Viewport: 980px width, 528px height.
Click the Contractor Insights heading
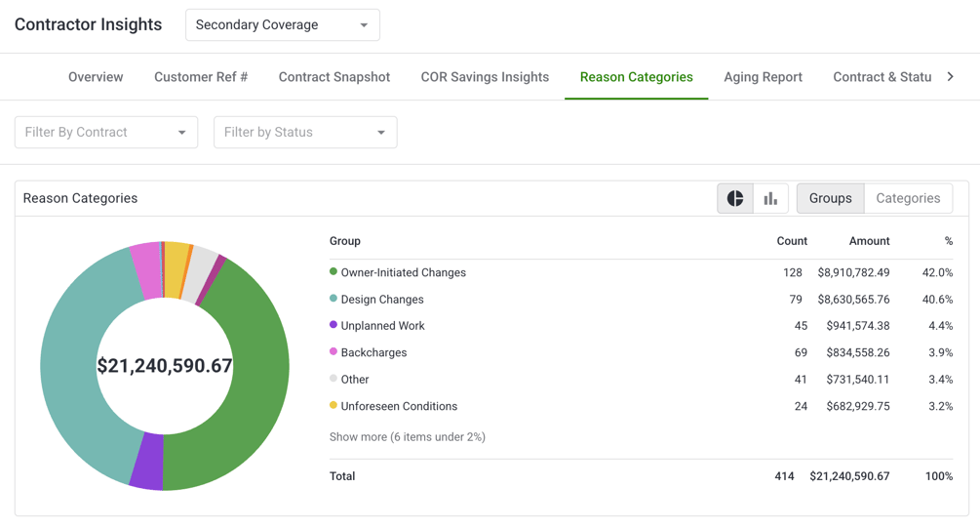(88, 24)
